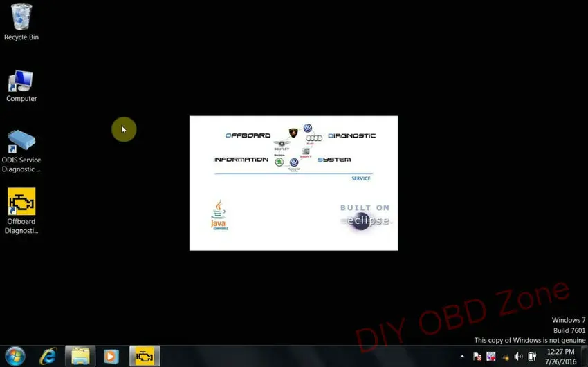588x367 pixels.
Task: Click the colorful security tray icon
Action: coord(491,357)
